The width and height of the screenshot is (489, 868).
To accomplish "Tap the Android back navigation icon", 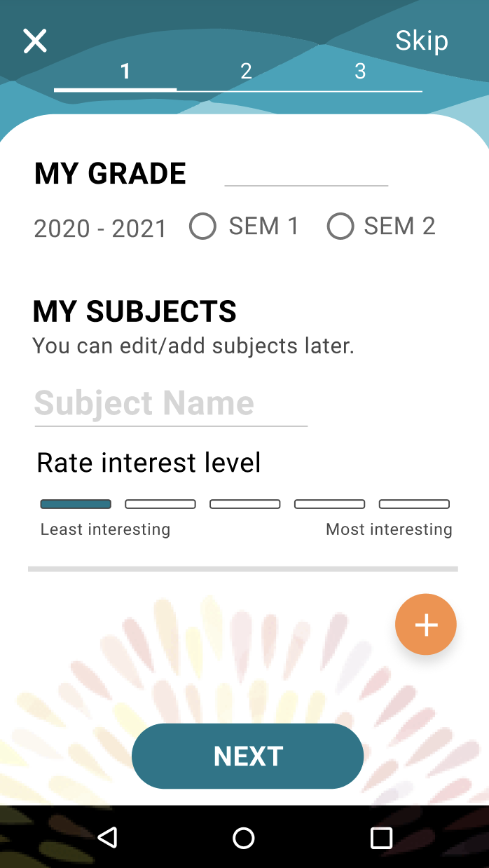I will coord(107,837).
